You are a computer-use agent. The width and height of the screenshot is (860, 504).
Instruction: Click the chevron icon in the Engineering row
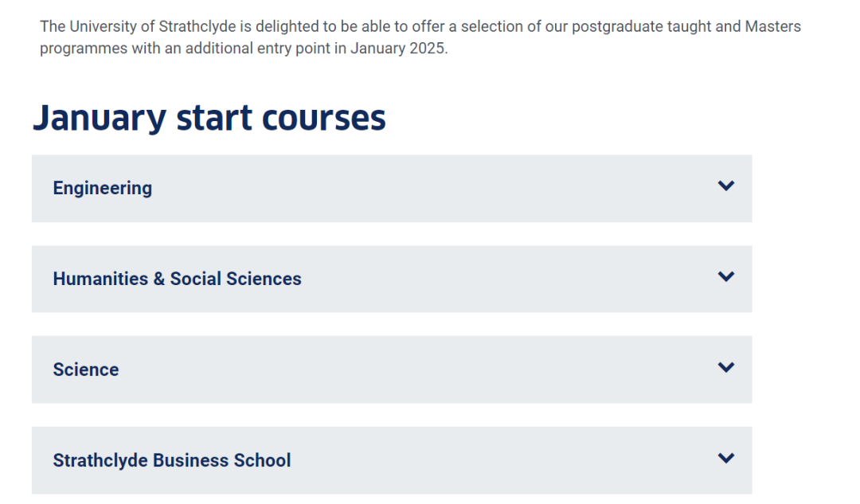click(725, 186)
